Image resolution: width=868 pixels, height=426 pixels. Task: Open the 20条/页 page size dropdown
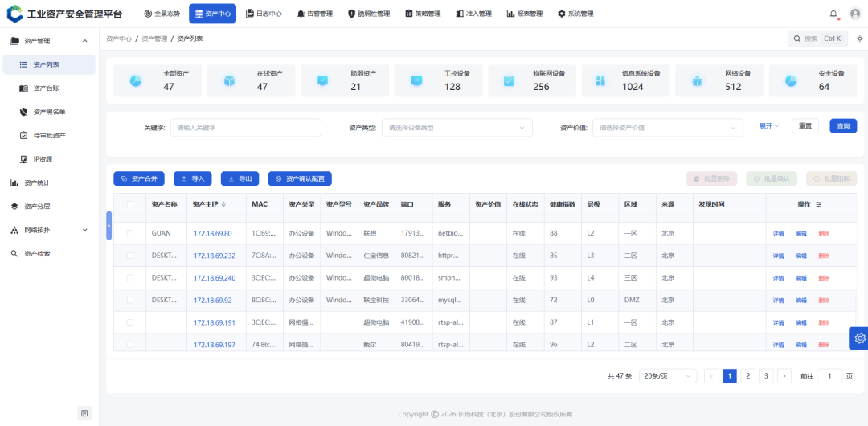tap(668, 376)
